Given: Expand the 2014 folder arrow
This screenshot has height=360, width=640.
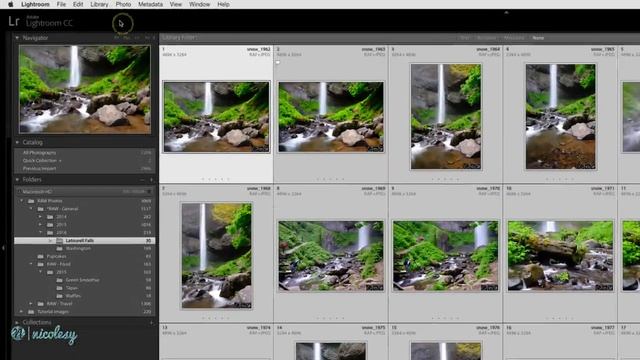Looking at the screenshot, I should [40, 217].
